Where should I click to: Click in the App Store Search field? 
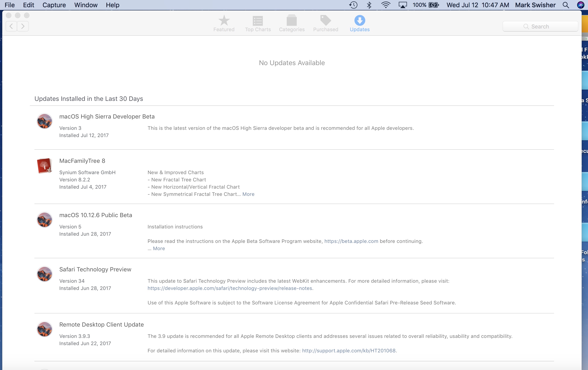pos(540,26)
